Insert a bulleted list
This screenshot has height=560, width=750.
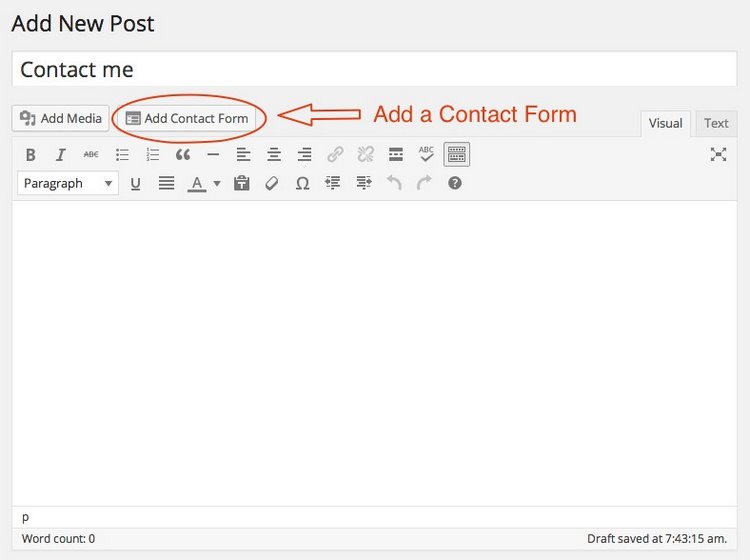(122, 154)
